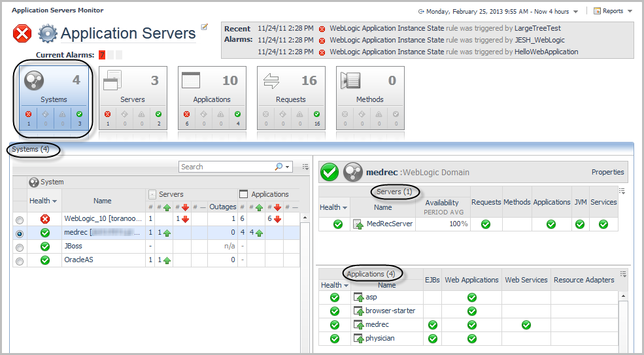
Task: Click in the Search input field
Action: click(227, 167)
